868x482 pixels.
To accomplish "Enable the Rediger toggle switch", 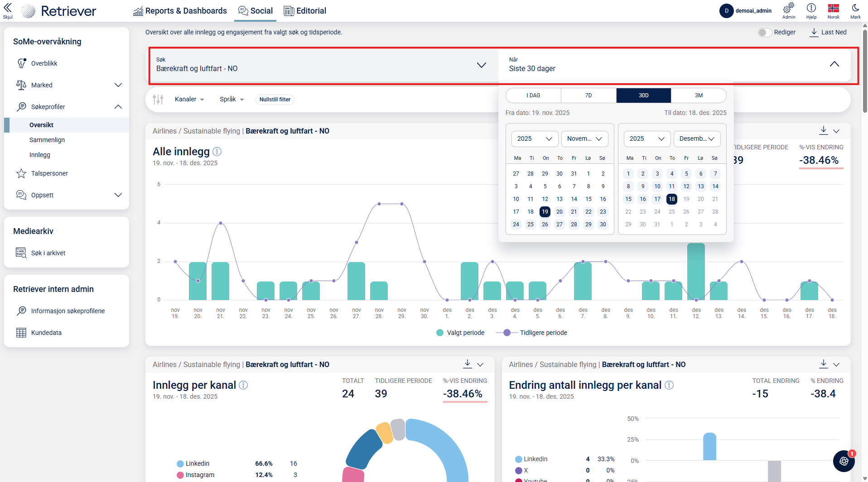I will pyautogui.click(x=765, y=33).
